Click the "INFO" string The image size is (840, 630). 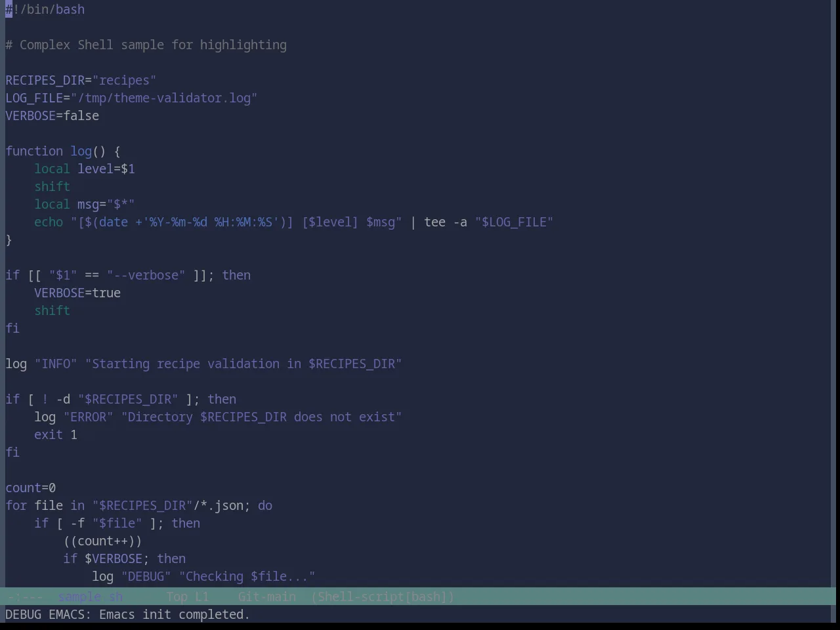[56, 364]
